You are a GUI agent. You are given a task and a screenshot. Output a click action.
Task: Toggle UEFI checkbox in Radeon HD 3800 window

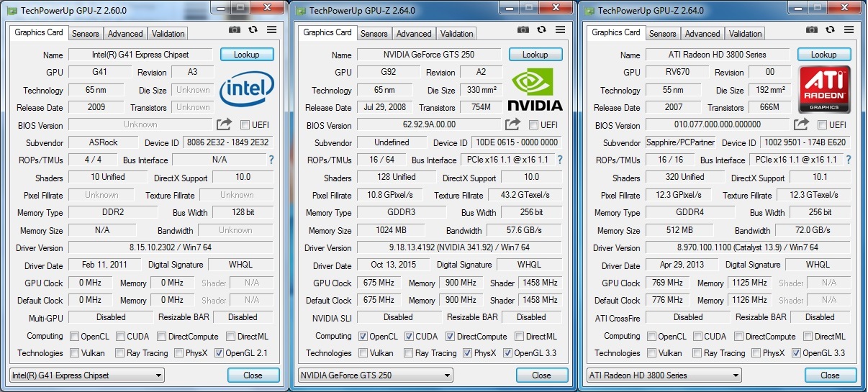coord(822,125)
